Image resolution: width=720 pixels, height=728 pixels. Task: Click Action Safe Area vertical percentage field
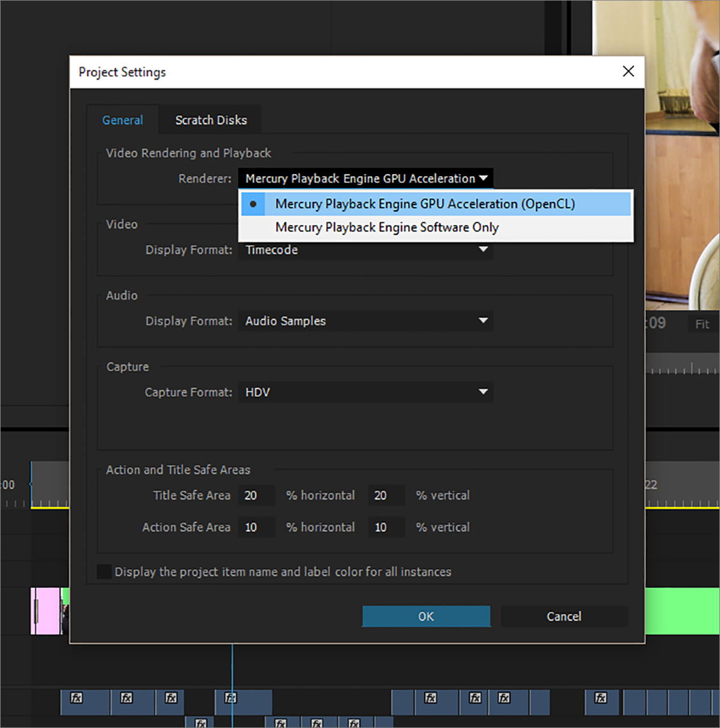386,527
